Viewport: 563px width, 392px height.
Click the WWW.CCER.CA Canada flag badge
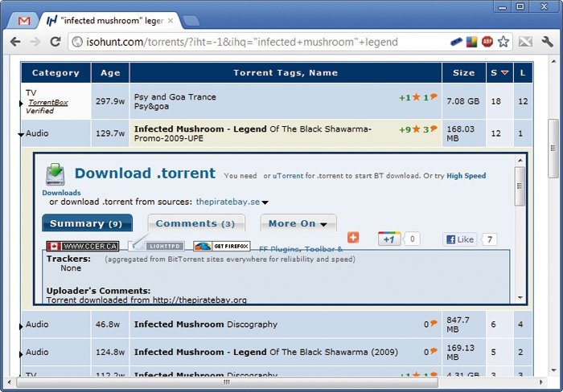tap(83, 246)
